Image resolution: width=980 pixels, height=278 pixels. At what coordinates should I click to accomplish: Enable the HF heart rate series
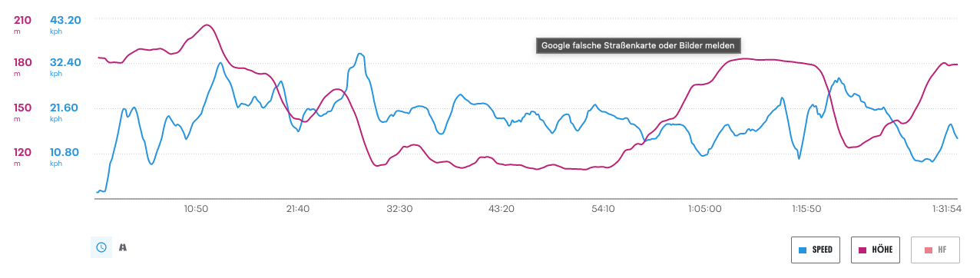click(x=935, y=250)
